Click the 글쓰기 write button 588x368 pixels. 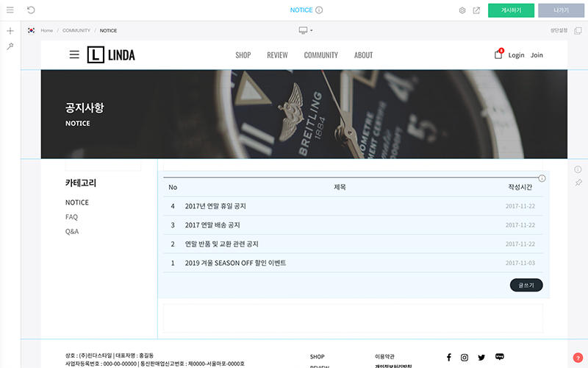point(526,285)
